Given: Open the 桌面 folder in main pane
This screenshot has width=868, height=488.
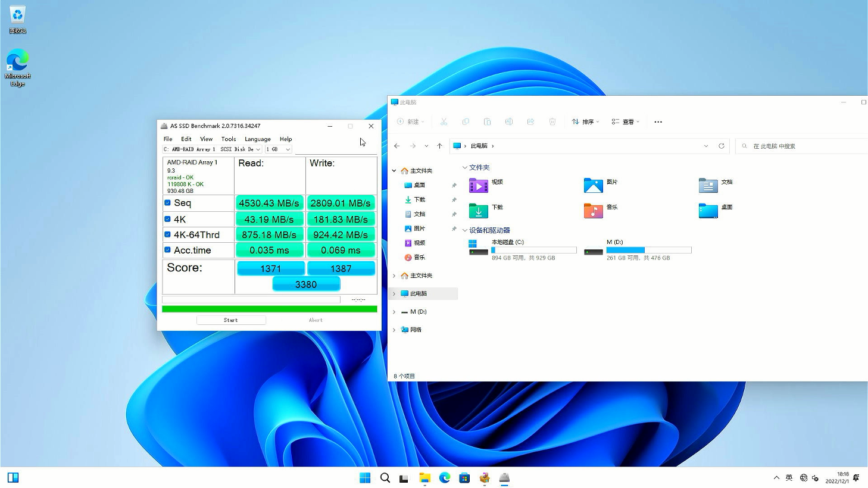Looking at the screenshot, I should 716,211.
